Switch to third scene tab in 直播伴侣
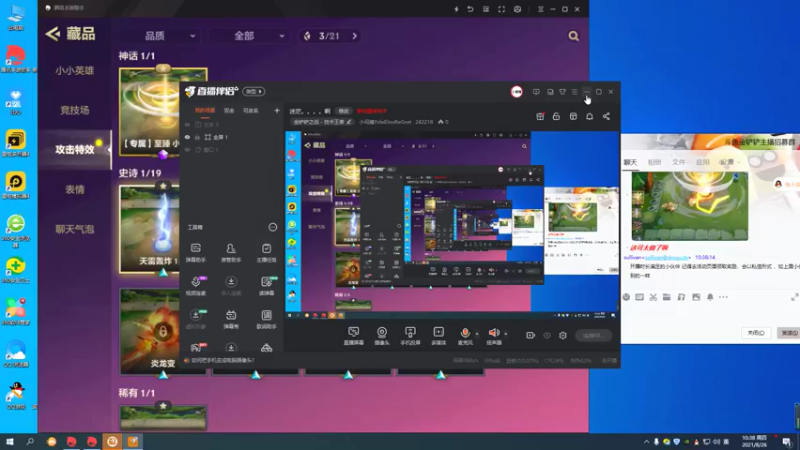The image size is (800, 450). click(251, 110)
